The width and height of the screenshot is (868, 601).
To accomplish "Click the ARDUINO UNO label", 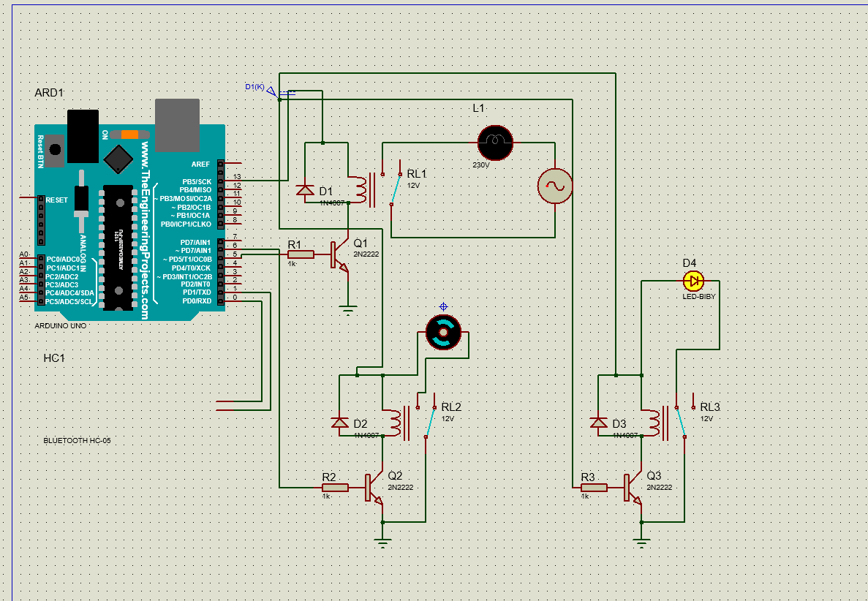I will (x=61, y=326).
